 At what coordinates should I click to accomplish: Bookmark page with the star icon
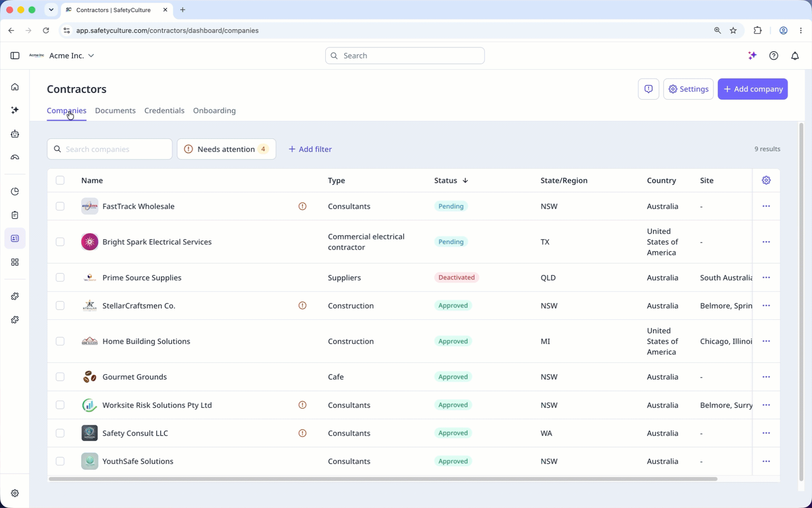(x=733, y=30)
